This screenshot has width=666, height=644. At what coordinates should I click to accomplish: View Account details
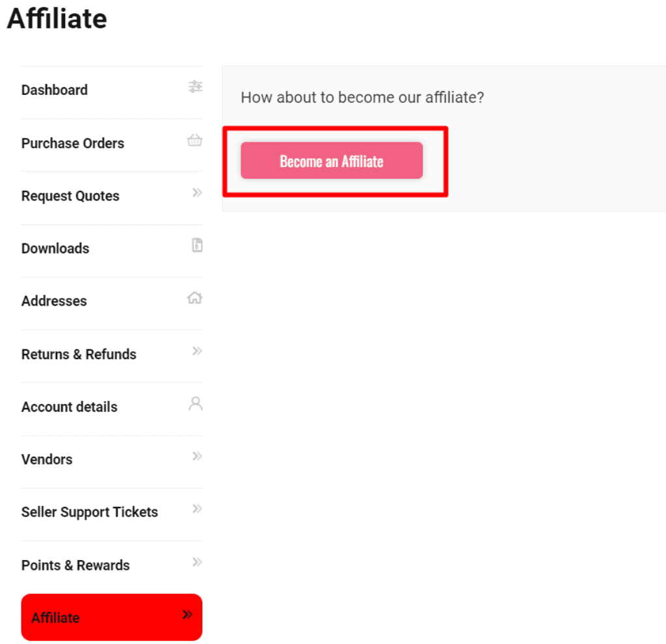pyautogui.click(x=70, y=407)
